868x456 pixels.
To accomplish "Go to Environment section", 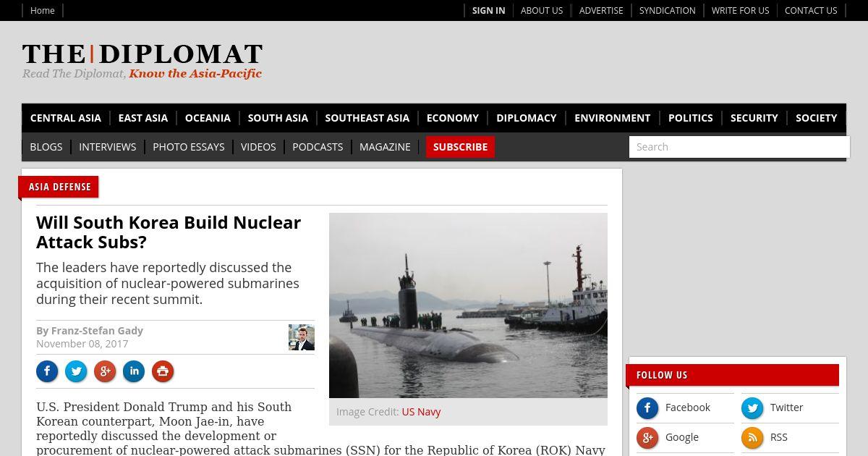I will [x=613, y=118].
